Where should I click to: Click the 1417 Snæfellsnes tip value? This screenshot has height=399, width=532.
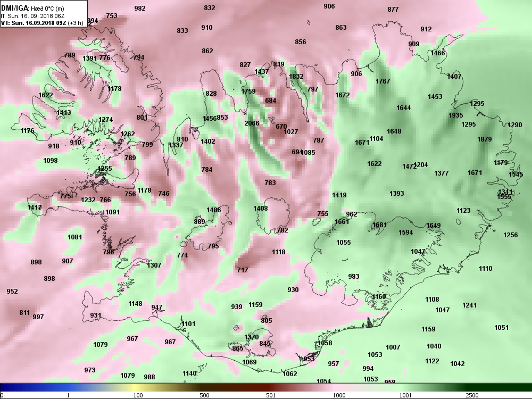coord(35,207)
